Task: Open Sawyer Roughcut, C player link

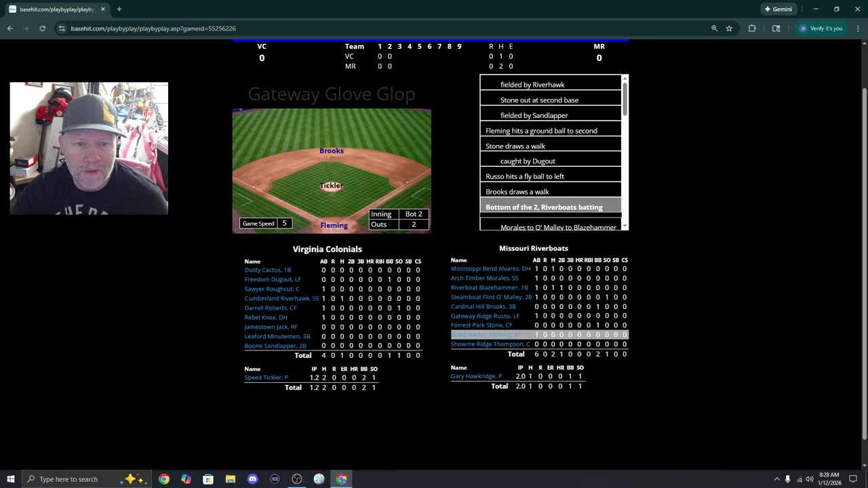Action: click(272, 289)
